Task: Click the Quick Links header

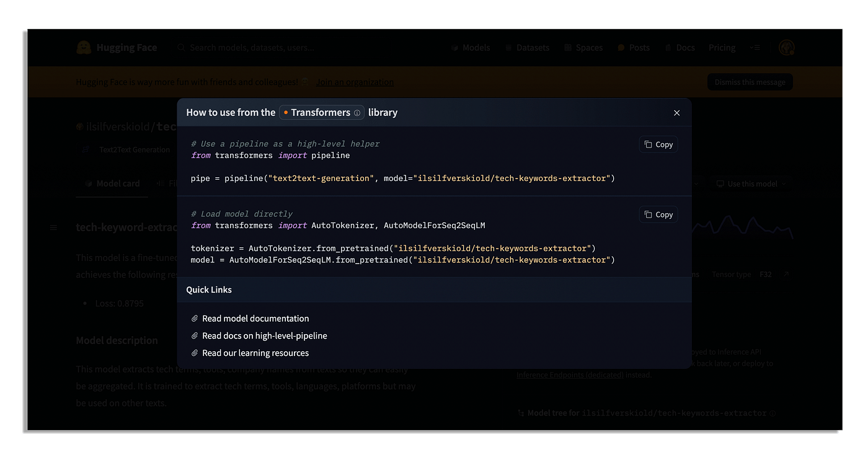Action: 209,290
